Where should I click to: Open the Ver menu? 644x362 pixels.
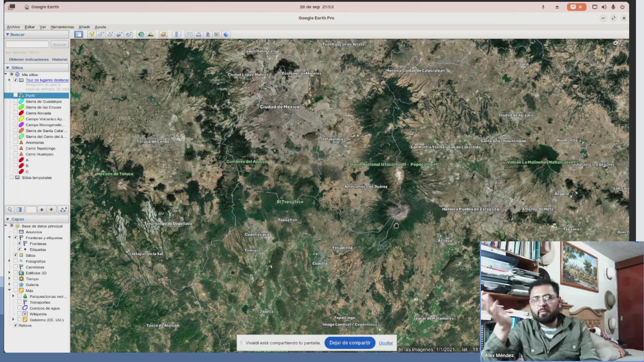point(43,27)
